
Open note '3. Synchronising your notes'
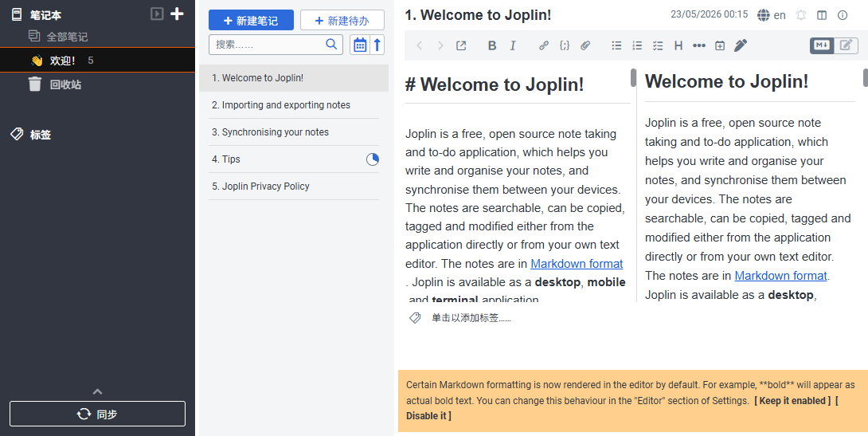point(294,132)
